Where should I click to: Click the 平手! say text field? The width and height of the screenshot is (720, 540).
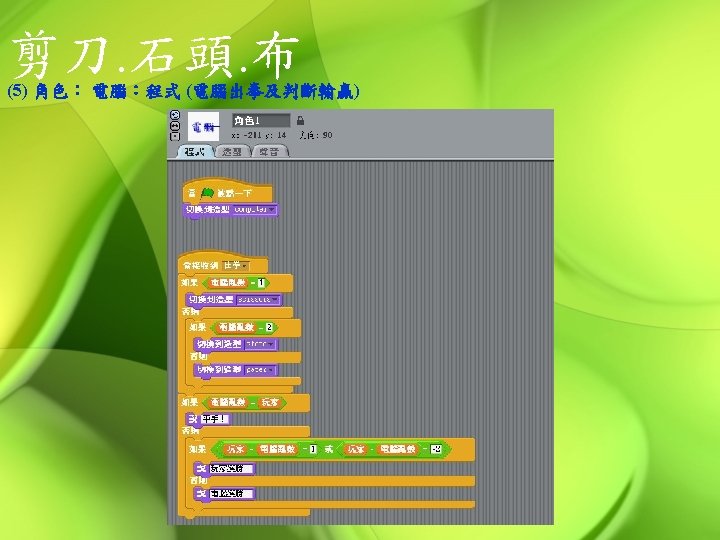tap(216, 419)
